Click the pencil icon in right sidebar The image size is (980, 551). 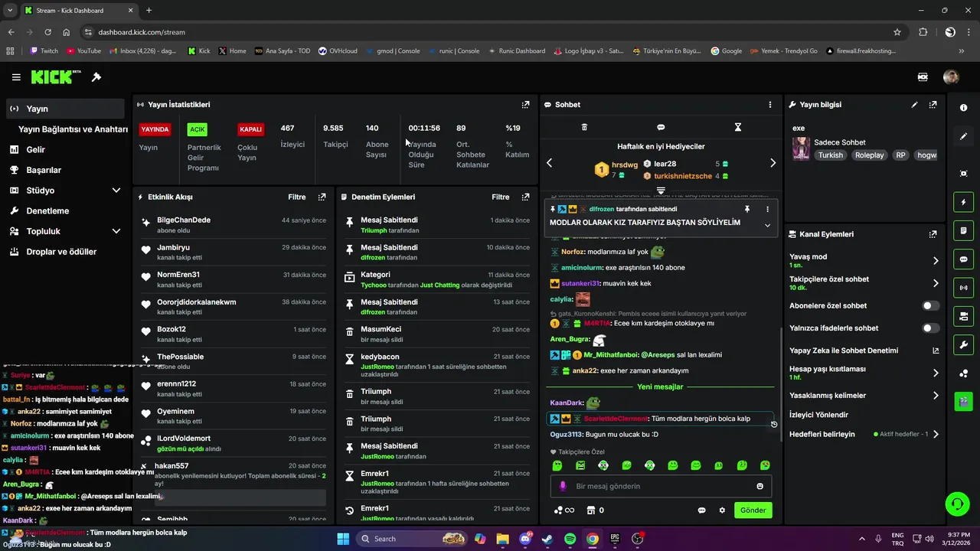point(964,136)
